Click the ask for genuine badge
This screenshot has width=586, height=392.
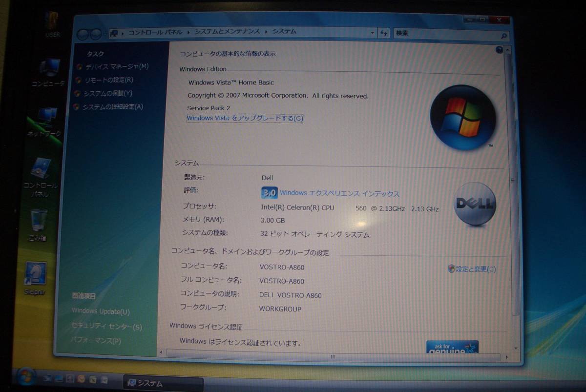pos(452,348)
